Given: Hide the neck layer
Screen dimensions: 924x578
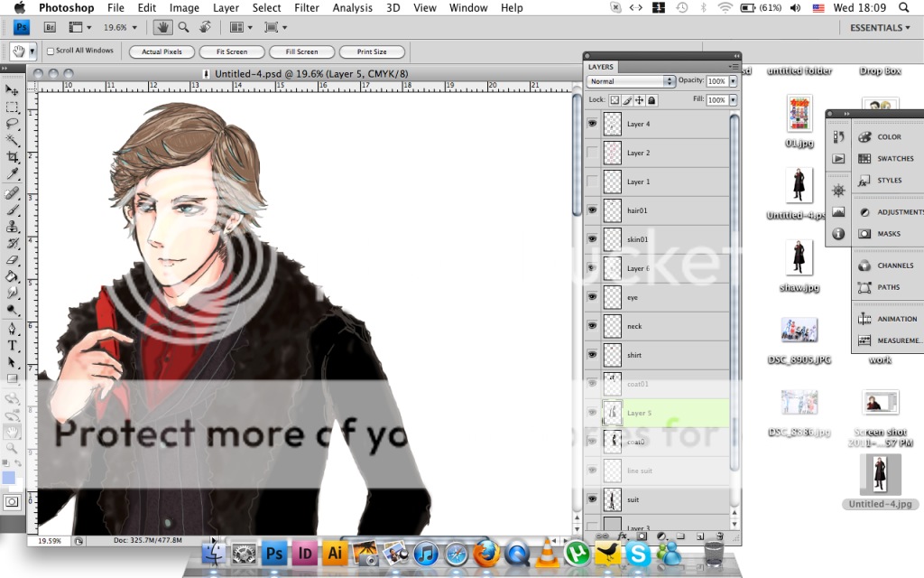Looking at the screenshot, I should [592, 326].
